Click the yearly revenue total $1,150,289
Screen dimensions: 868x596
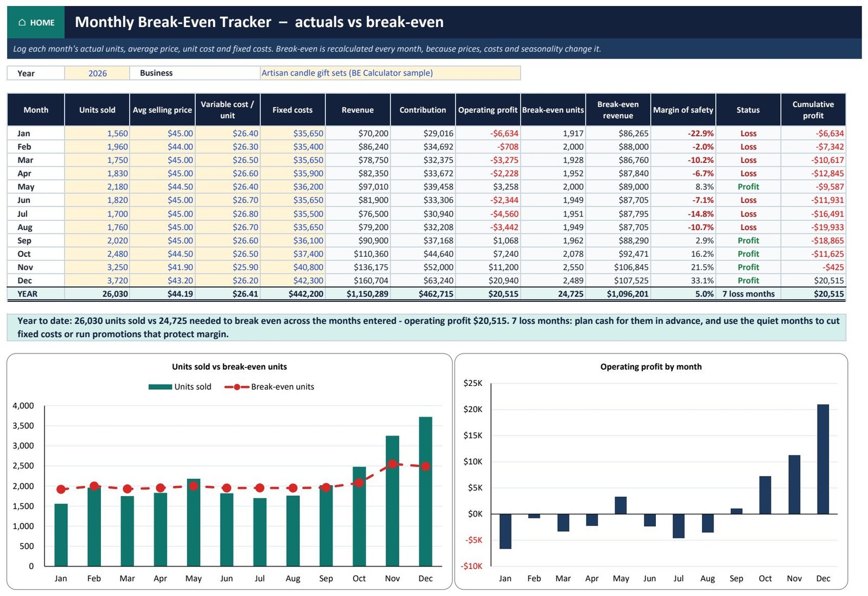358,294
